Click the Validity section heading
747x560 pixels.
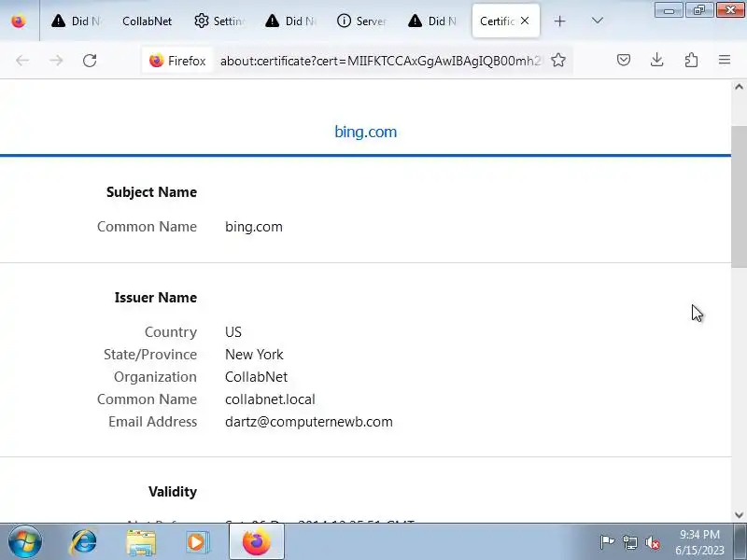point(173,492)
